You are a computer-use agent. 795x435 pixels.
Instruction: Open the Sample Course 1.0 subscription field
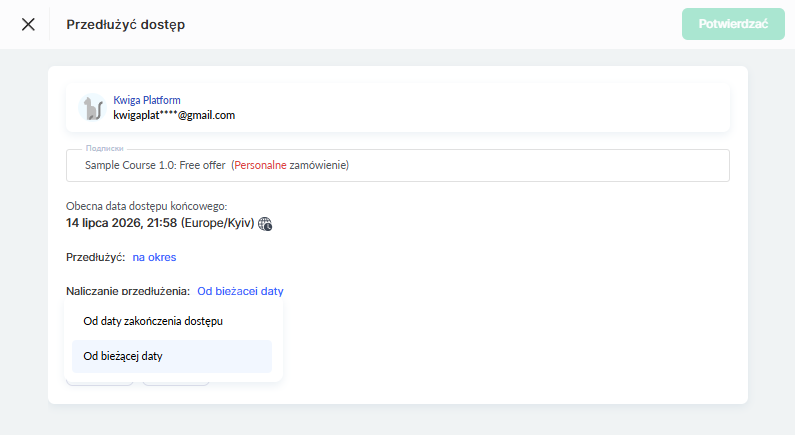tap(398, 165)
